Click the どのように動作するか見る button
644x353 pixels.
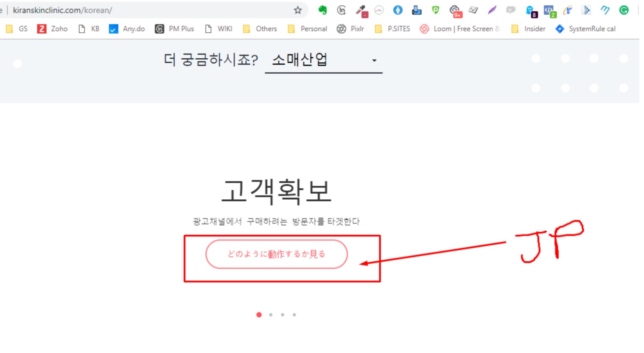(276, 254)
